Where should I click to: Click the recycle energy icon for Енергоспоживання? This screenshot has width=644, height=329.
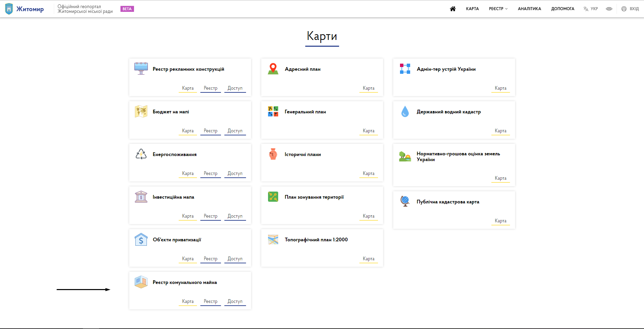(141, 154)
